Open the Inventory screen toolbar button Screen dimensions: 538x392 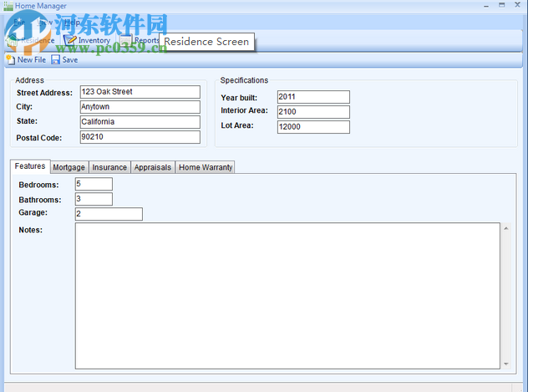click(x=87, y=40)
